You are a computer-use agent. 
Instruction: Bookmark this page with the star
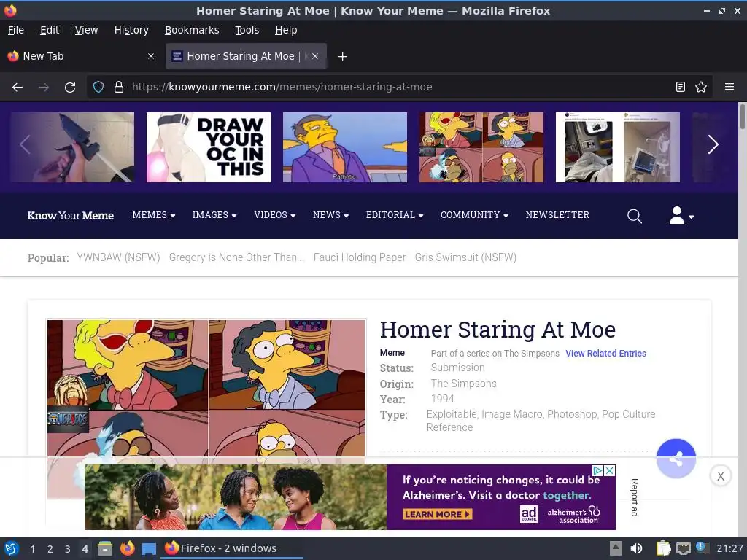pos(701,87)
